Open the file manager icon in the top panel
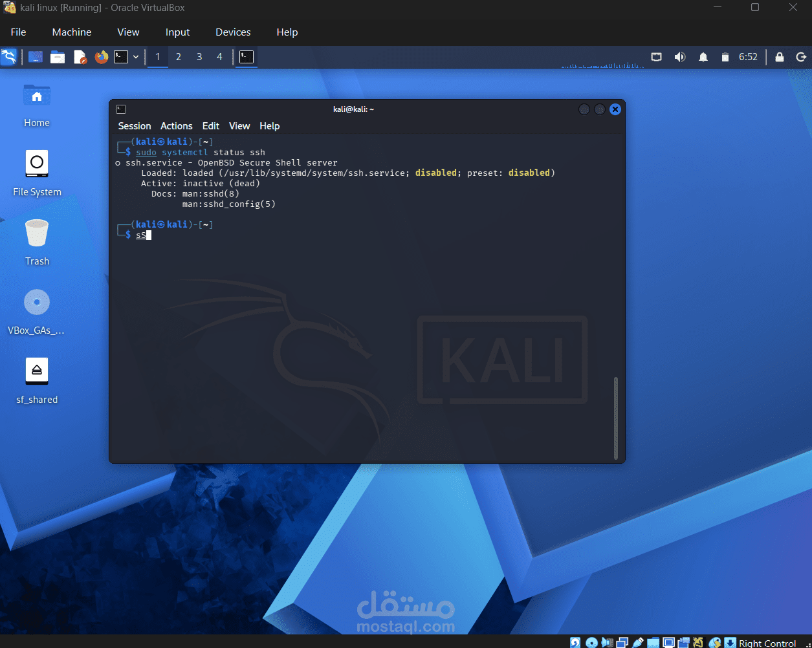This screenshot has height=648, width=812. (x=58, y=57)
